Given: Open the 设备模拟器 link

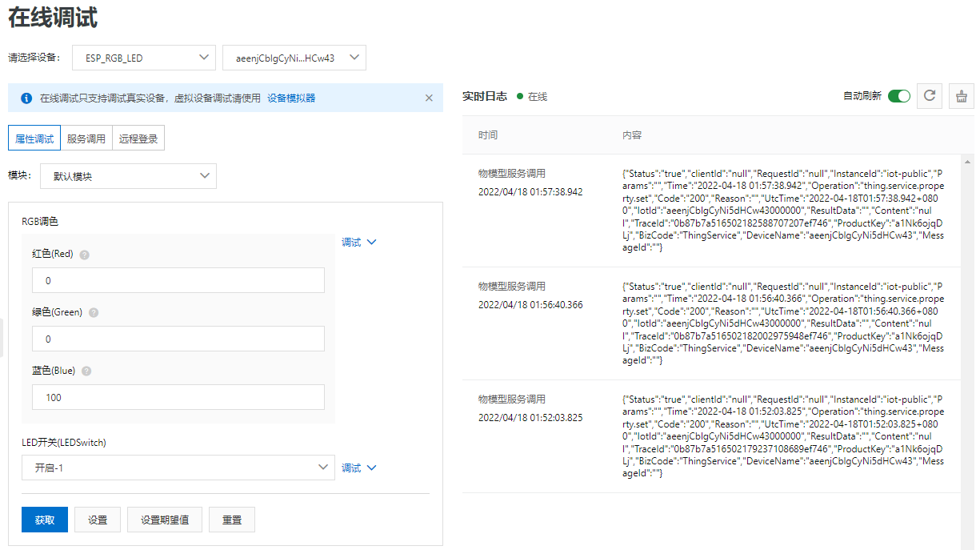Looking at the screenshot, I should [291, 98].
